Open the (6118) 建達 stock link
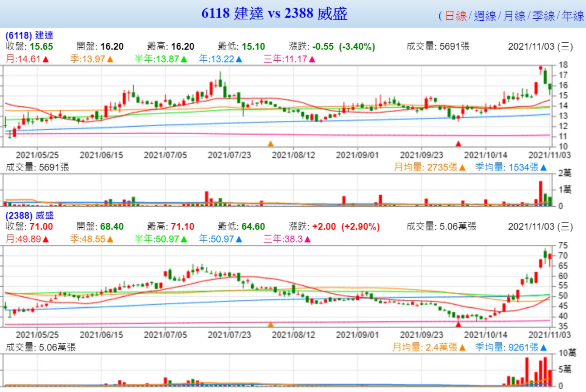This screenshot has width=586, height=392. [x=29, y=35]
